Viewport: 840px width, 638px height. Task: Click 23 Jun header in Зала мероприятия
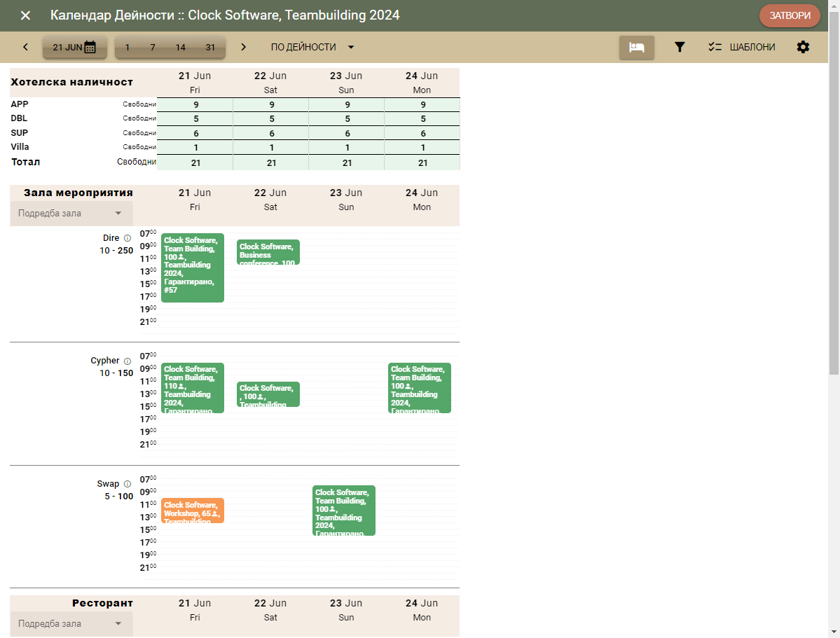(x=346, y=200)
